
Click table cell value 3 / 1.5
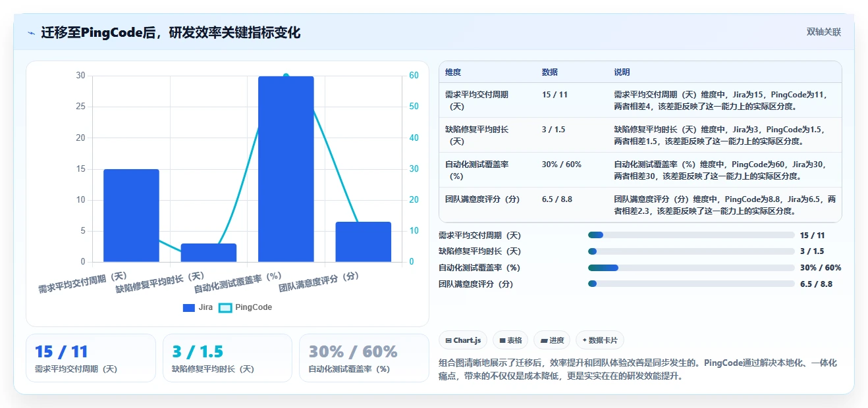(x=553, y=130)
